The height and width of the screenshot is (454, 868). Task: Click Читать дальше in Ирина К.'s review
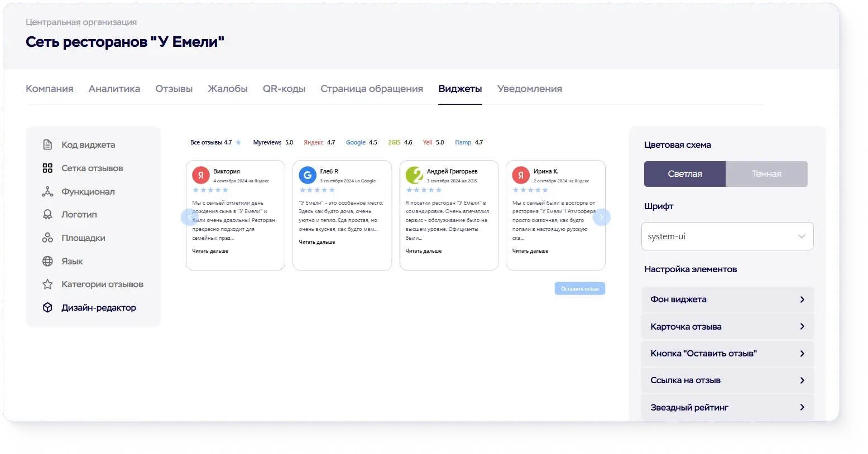click(530, 251)
